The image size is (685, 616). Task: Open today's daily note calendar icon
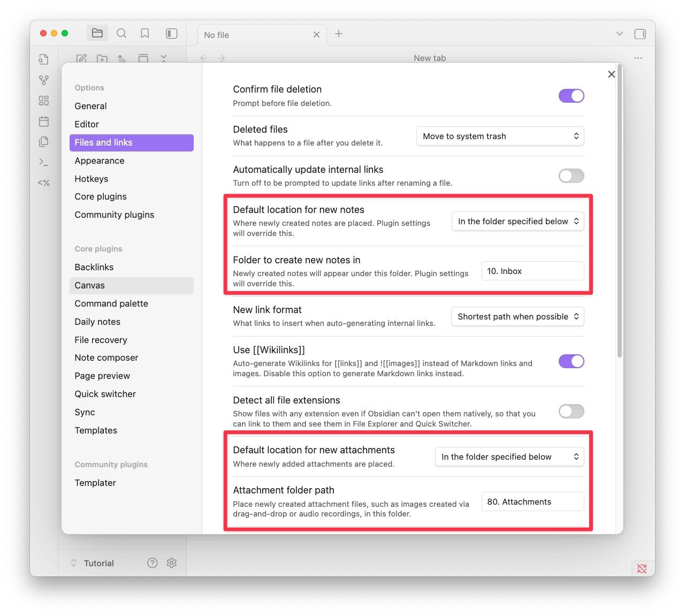pyautogui.click(x=44, y=121)
